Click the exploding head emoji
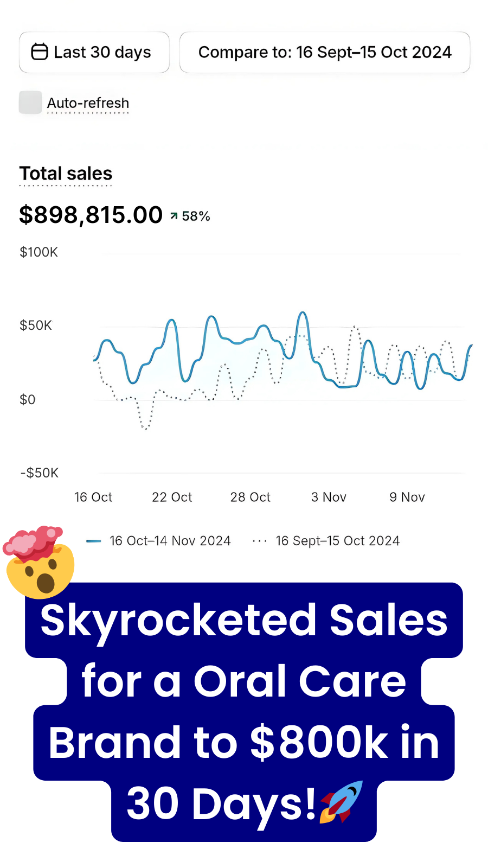Image resolution: width=488 pixels, height=868 pixels. tap(38, 563)
